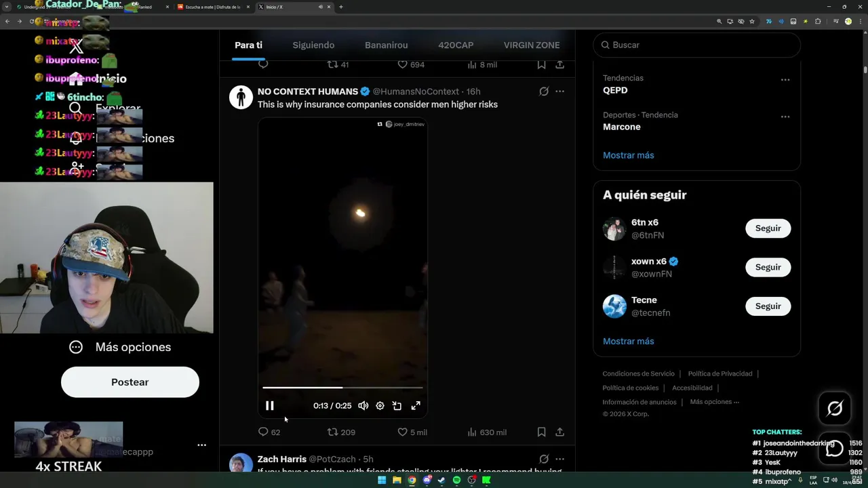The width and height of the screenshot is (868, 488).
Task: Repost the upper post showing 41 reposts
Action: (338, 64)
